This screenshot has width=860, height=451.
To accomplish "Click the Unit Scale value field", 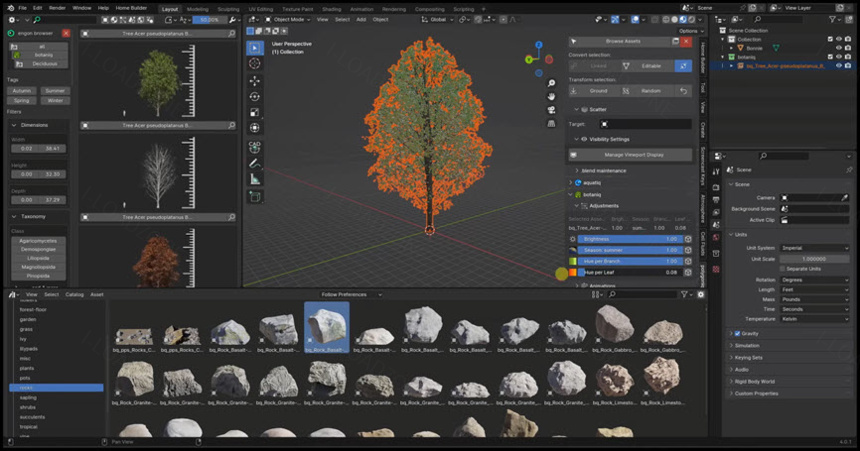I will coord(814,259).
